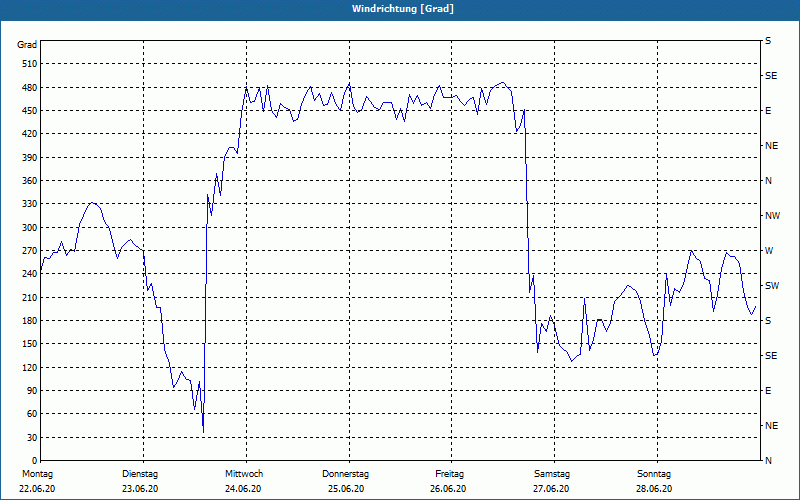Click the 'E' compass label on the 450 gridline
Screen dimensions: 800x500
(768, 111)
